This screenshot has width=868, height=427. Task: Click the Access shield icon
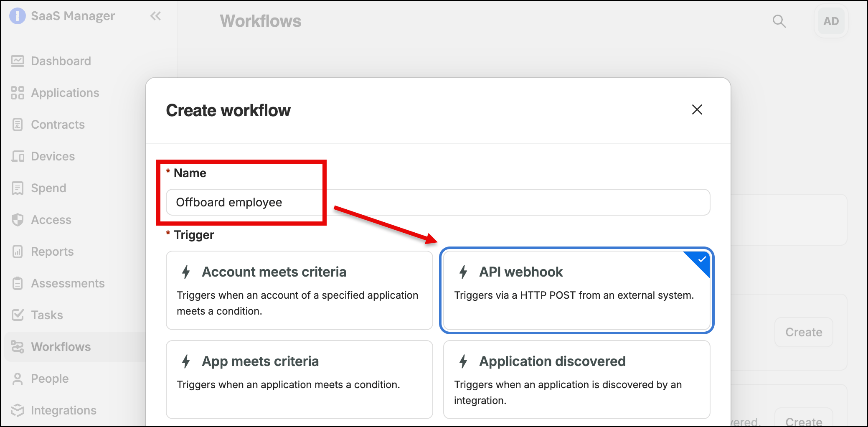[18, 220]
